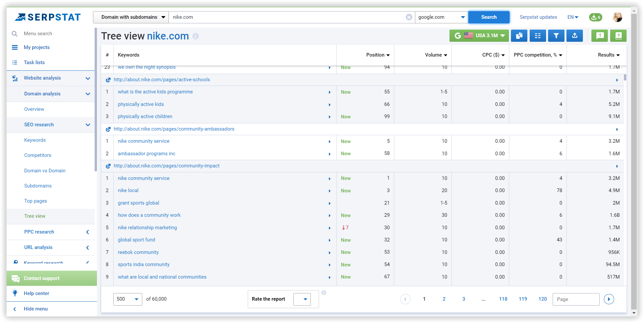
Task: Collapse the active-schools URL group arrow
Action: [617, 80]
